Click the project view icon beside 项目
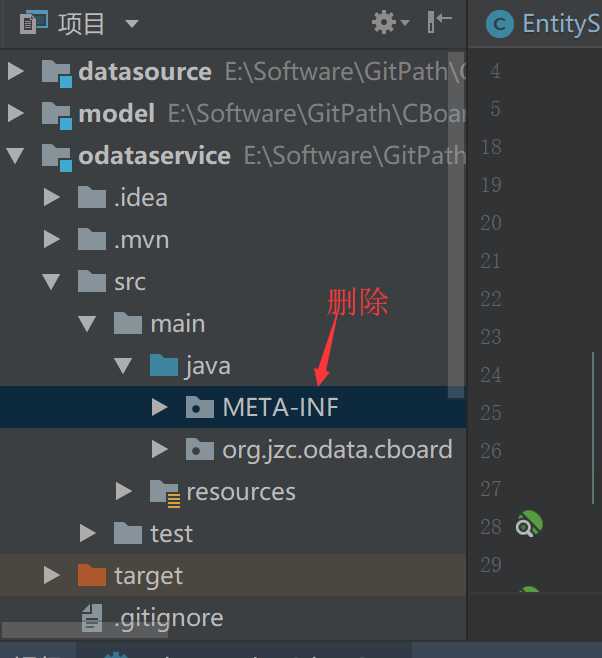 34,23
